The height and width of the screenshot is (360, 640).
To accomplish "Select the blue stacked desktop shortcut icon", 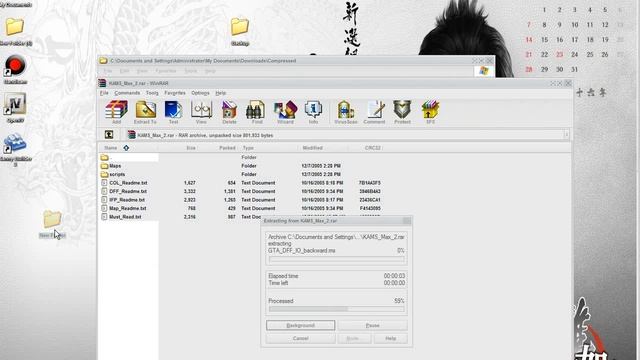I will 15,143.
